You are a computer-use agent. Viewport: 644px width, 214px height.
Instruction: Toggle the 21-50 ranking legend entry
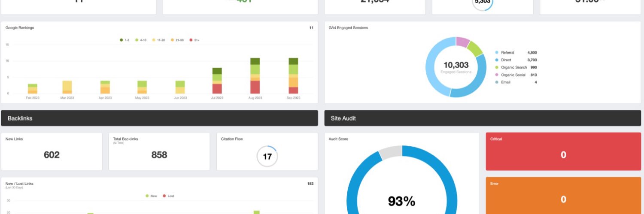click(x=177, y=40)
